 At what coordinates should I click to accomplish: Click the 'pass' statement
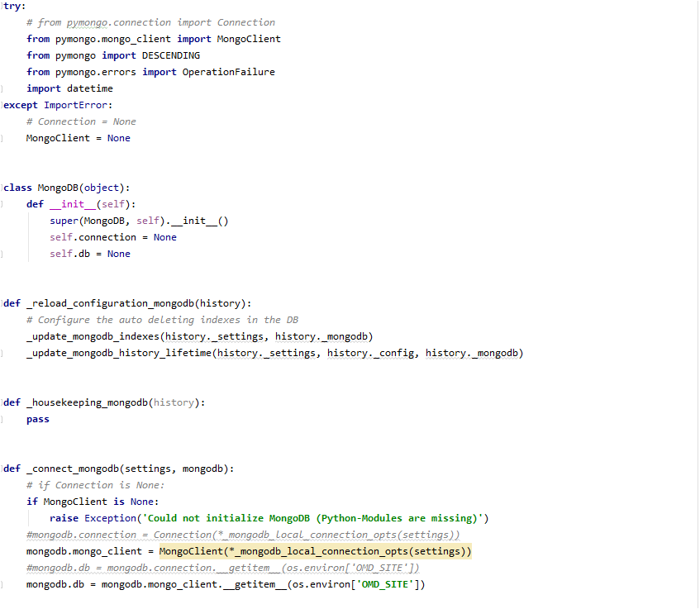[x=38, y=419]
